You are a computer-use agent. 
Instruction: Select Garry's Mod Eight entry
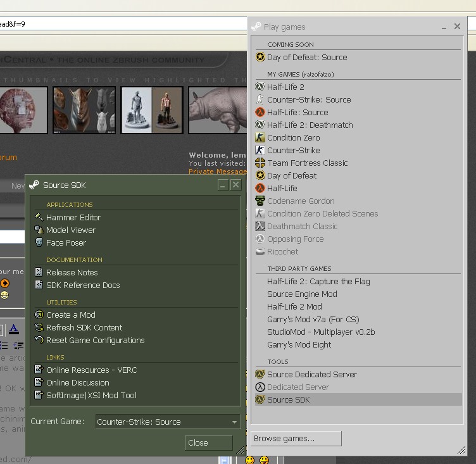(x=299, y=345)
